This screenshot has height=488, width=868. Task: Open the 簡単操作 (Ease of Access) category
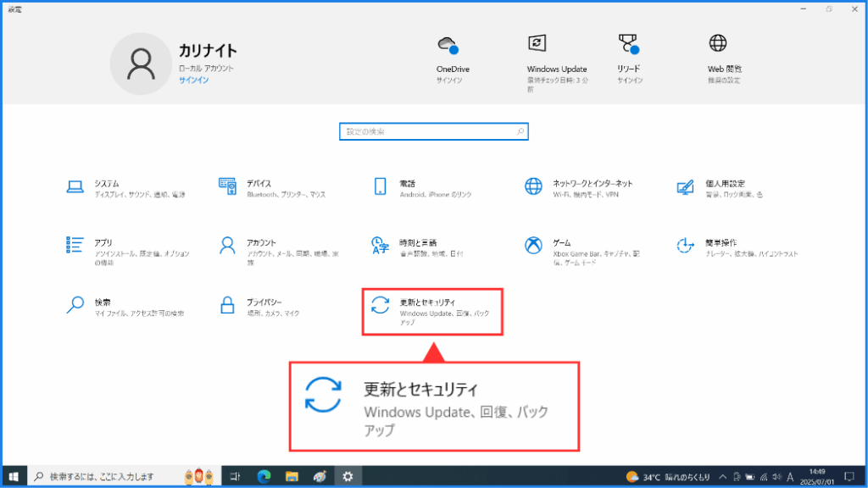coord(737,247)
